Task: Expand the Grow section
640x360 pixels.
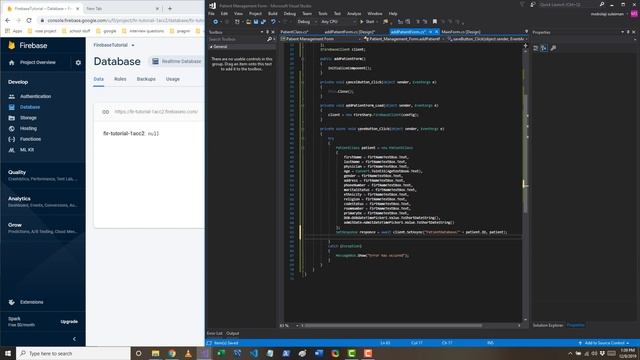Action: click(x=42, y=228)
